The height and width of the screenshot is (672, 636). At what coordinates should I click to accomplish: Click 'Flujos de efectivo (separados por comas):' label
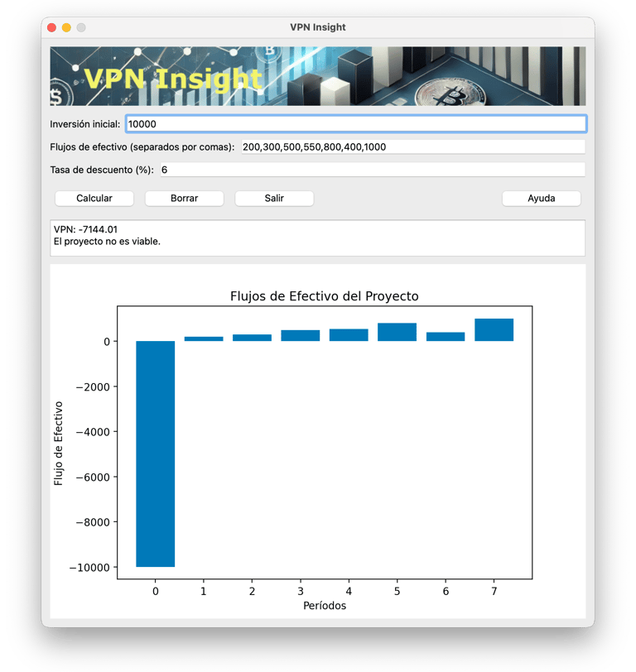(142, 147)
